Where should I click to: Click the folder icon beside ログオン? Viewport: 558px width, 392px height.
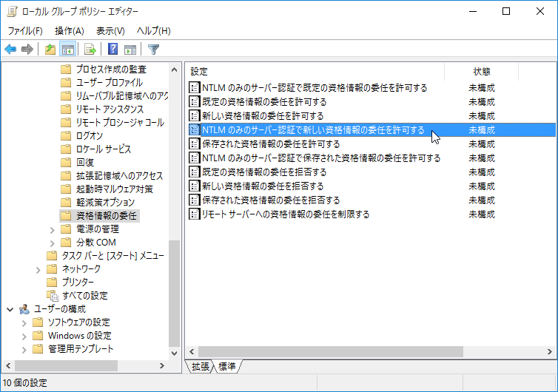(x=66, y=135)
